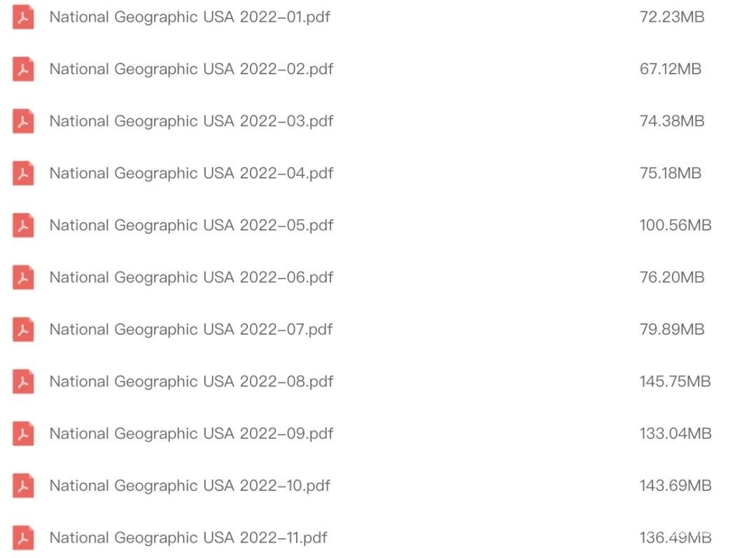Open National Geographic USA 2022-11.pdf

[x=188, y=538]
